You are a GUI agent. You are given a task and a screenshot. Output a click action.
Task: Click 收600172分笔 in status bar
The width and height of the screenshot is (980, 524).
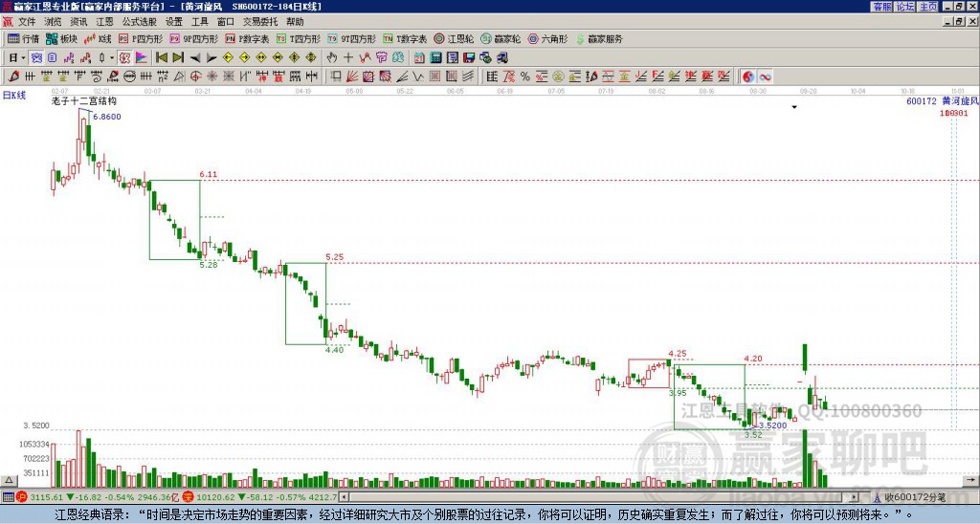point(915,497)
